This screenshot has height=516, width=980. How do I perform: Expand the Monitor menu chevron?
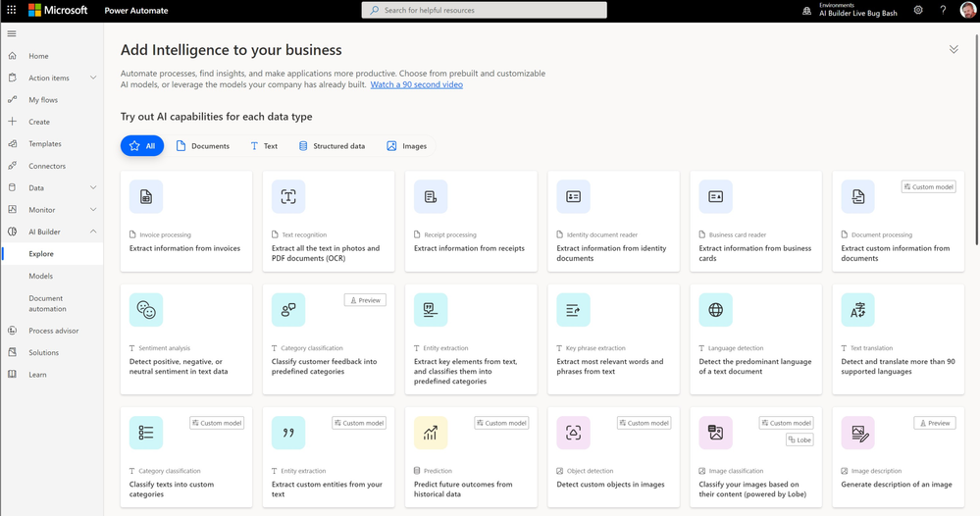pos(93,209)
